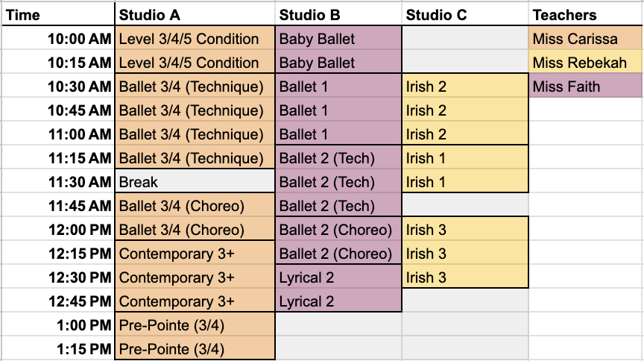Click Ballet 2 (Tech) cell at 11:45 AM
The image size is (644, 361).
coord(338,206)
